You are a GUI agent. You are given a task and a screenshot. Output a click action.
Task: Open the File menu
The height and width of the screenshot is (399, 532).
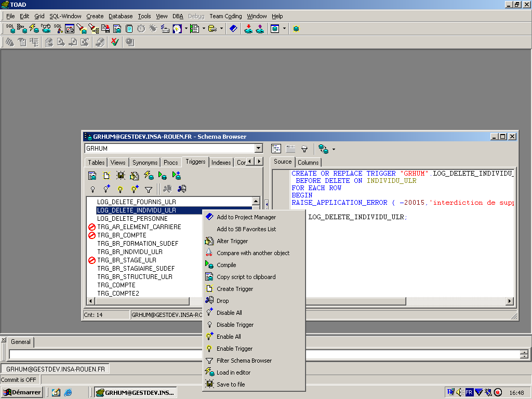[10, 16]
